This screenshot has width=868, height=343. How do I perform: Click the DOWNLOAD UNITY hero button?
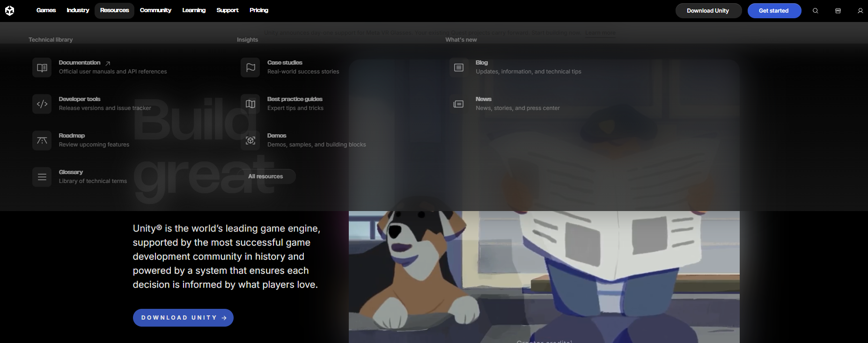point(183,318)
